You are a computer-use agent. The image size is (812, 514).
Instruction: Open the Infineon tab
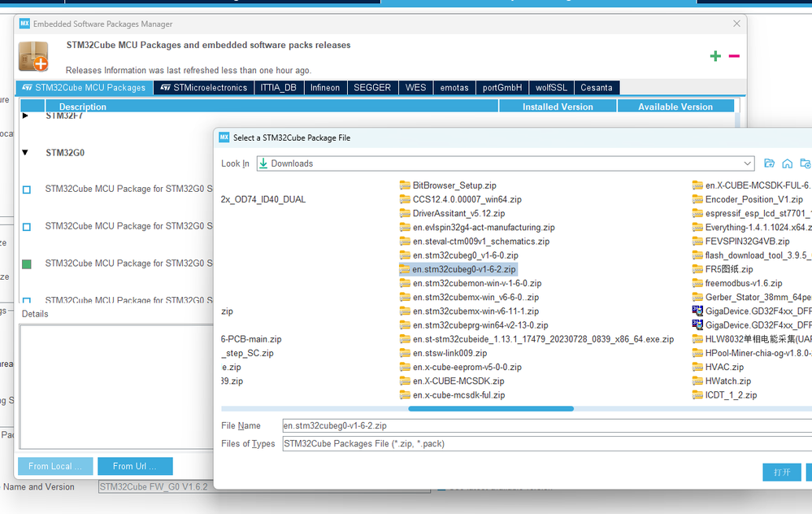coord(325,88)
